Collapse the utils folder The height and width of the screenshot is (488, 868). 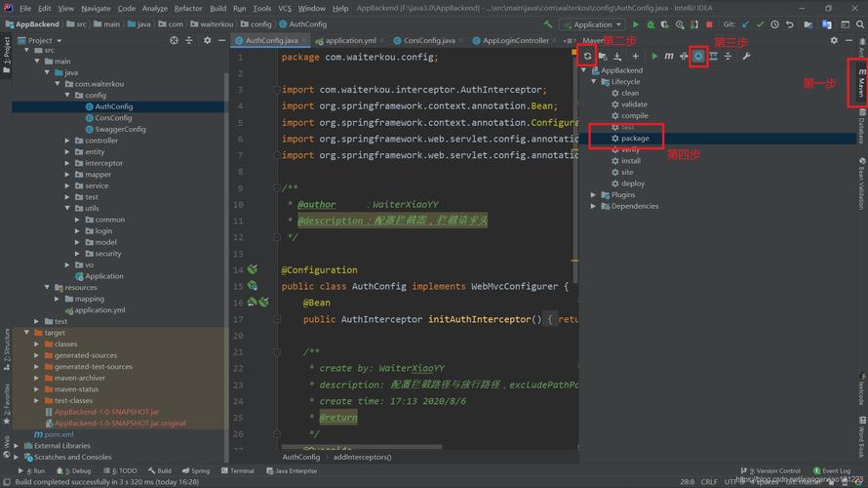click(x=67, y=208)
